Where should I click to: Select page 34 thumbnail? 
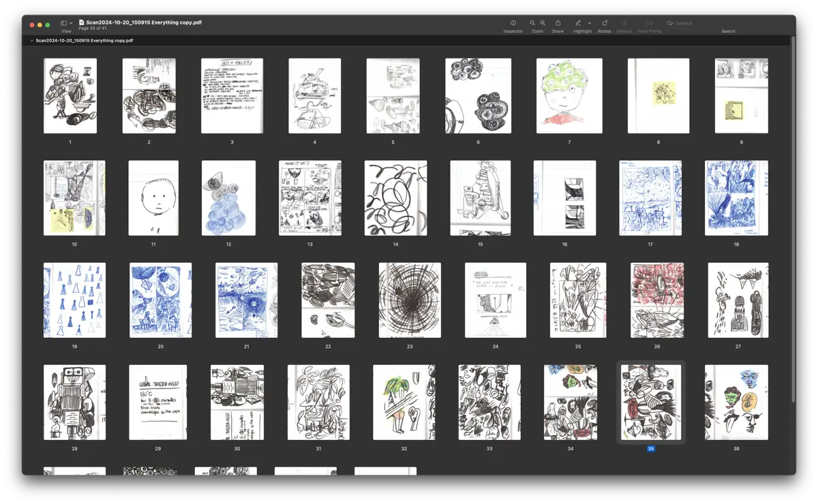(x=571, y=403)
